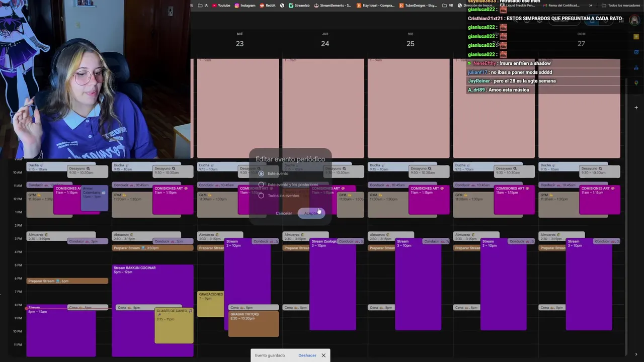Open 'Stream 8pm – 12am' event
644x362 pixels.
tap(61, 332)
